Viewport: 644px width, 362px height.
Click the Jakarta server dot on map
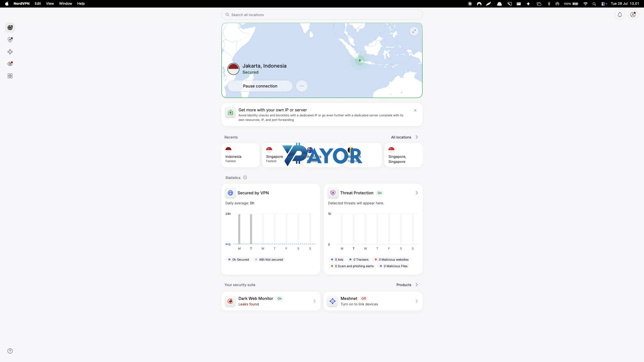(x=360, y=60)
